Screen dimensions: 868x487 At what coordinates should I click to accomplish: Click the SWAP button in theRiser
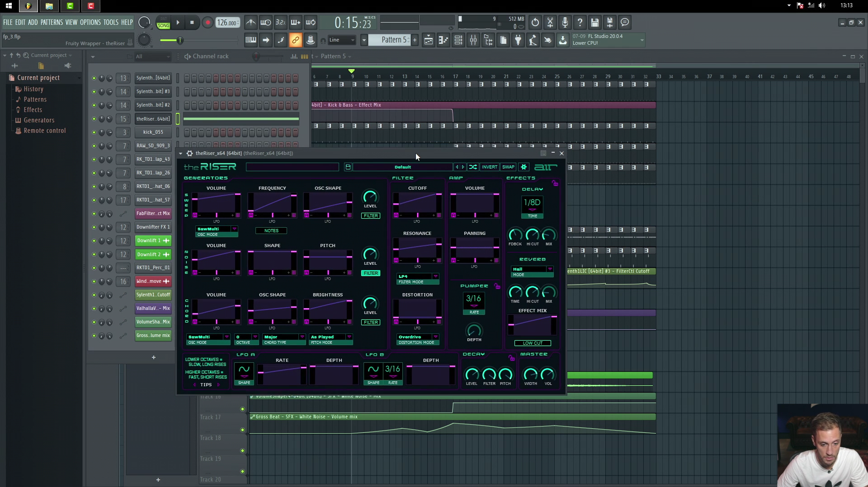508,167
